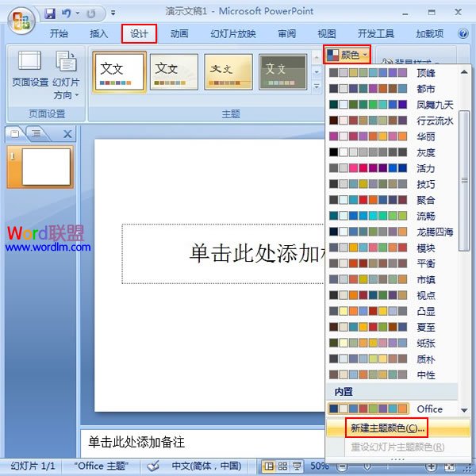Switch to Normal view icon

coord(269,466)
